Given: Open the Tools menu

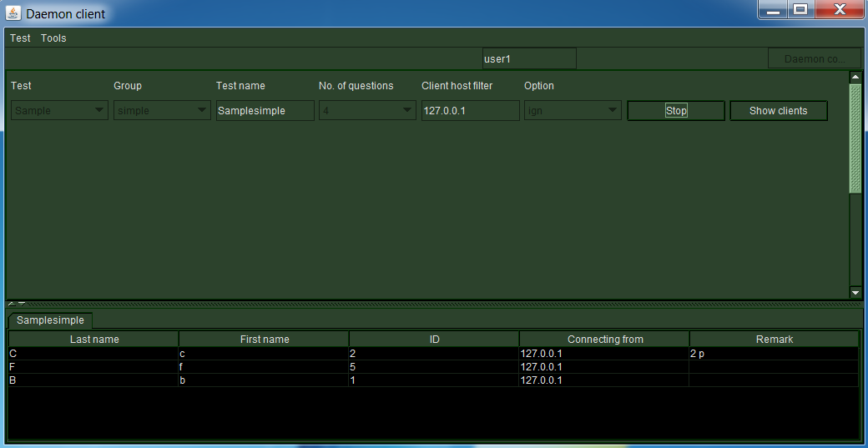Looking at the screenshot, I should pos(53,38).
